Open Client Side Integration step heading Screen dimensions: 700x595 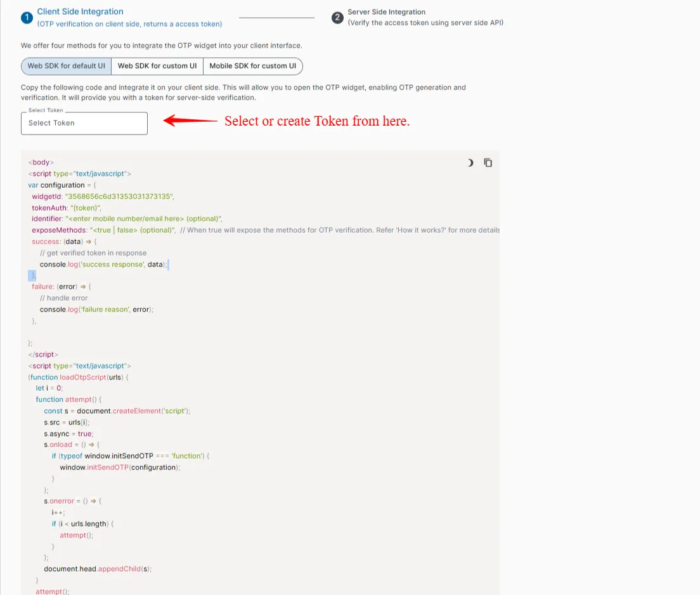click(81, 11)
